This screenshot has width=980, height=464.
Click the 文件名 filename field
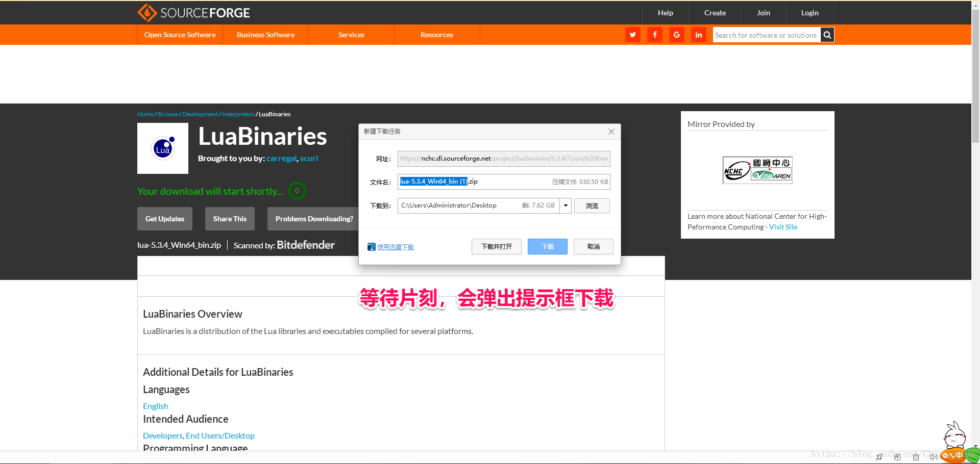tap(504, 182)
